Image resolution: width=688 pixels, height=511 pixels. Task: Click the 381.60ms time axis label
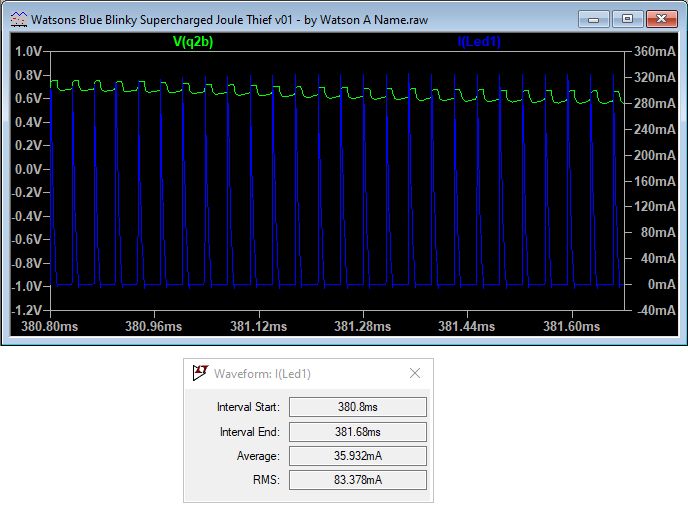point(571,326)
